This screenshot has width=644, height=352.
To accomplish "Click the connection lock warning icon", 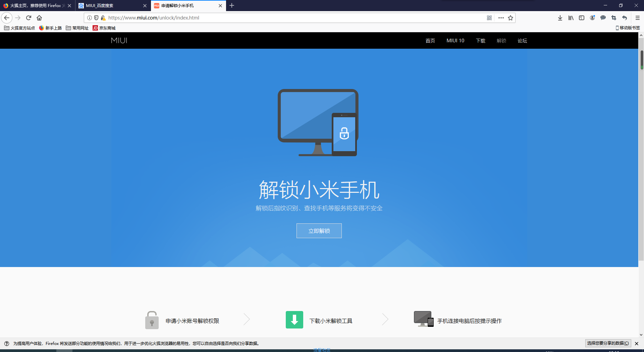I will [103, 18].
